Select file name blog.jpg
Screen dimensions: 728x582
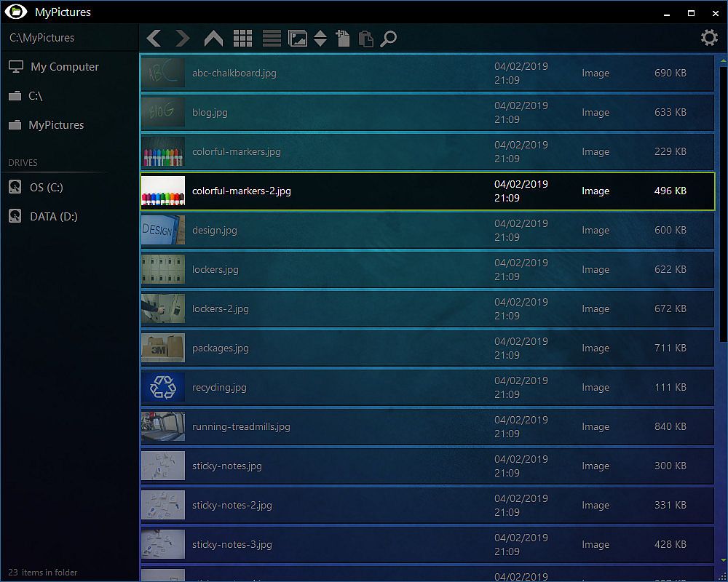pyautogui.click(x=210, y=112)
